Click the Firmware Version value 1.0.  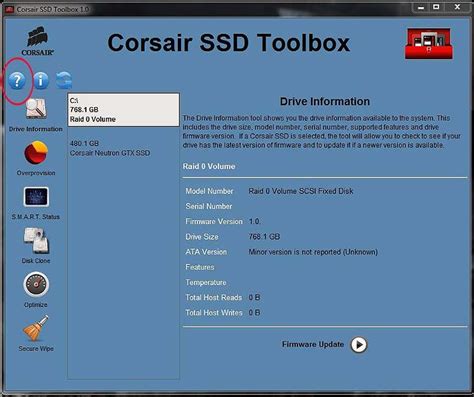(255, 221)
